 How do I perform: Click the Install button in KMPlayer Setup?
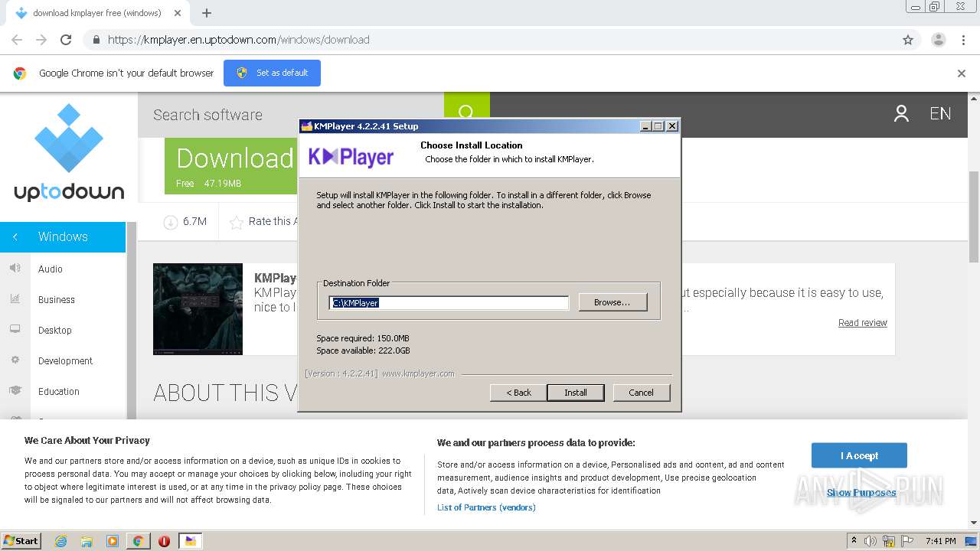576,393
